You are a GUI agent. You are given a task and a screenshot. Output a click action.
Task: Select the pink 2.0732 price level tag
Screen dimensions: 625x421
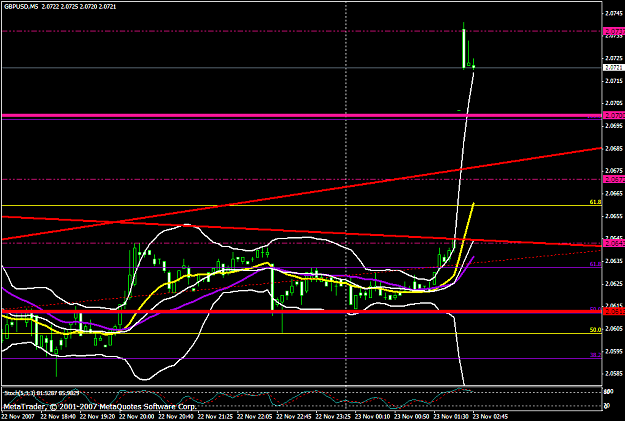tap(614, 31)
